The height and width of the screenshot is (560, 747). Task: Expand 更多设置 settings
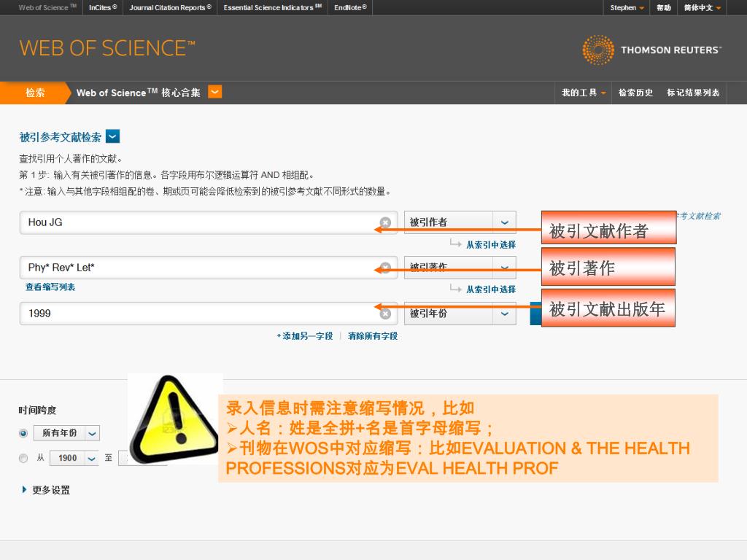point(46,490)
